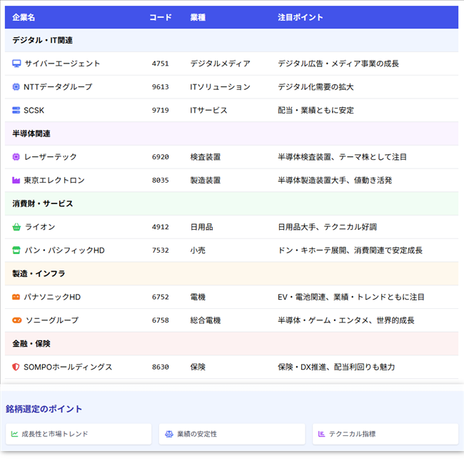
Task: Click stock code 8035
Action: [x=161, y=181]
